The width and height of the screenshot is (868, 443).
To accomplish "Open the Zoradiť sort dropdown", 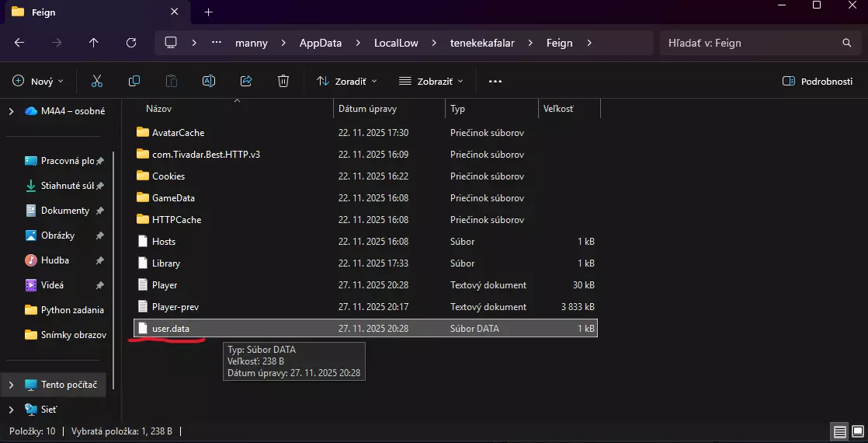I will (x=347, y=81).
